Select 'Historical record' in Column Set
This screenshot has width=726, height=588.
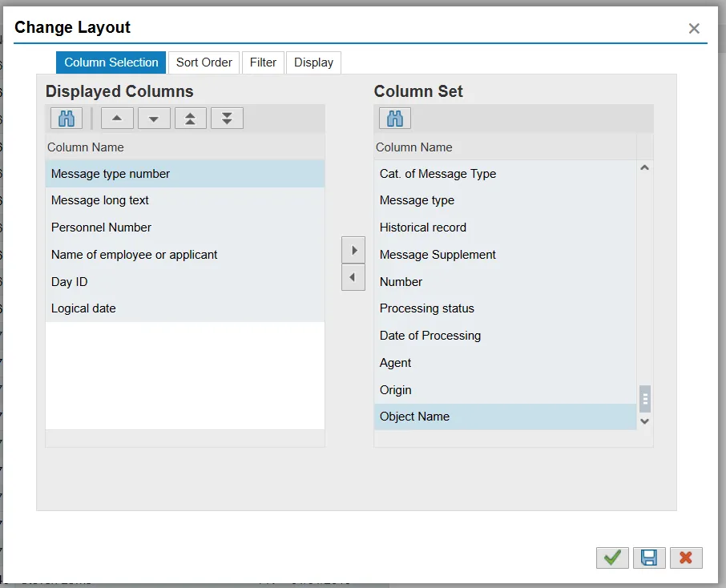point(505,228)
